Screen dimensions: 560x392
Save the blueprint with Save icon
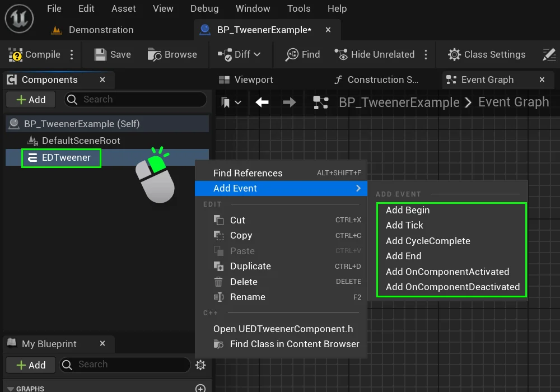tap(100, 54)
